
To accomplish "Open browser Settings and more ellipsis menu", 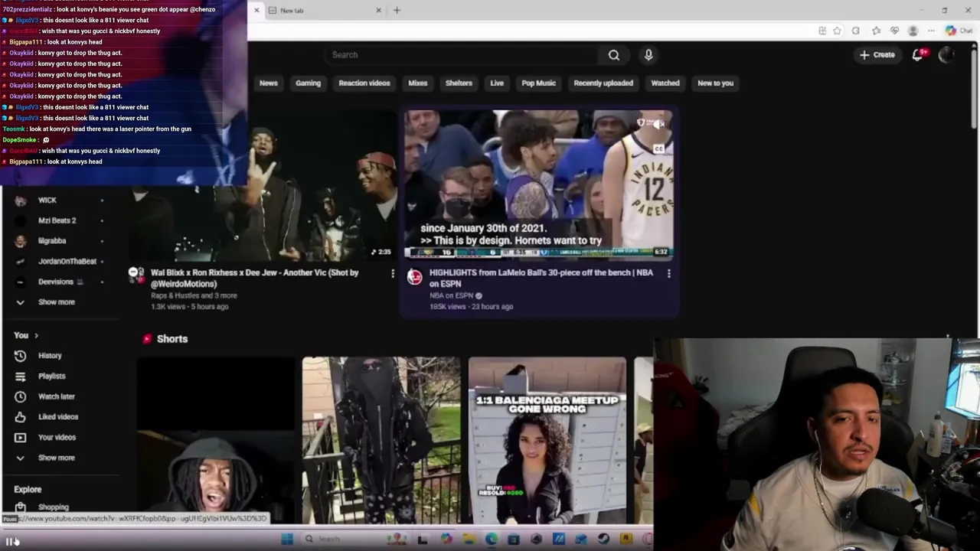I will click(x=931, y=31).
